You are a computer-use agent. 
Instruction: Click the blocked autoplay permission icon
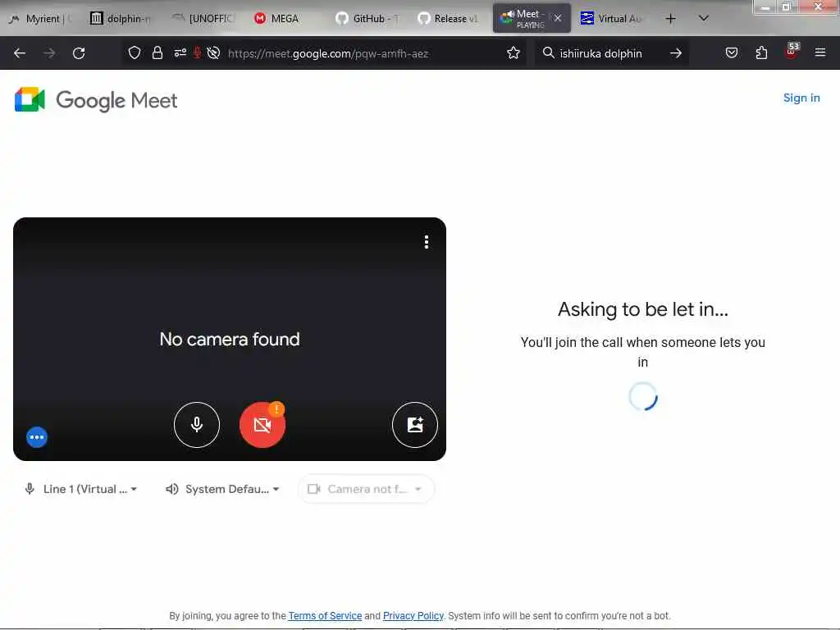(213, 52)
